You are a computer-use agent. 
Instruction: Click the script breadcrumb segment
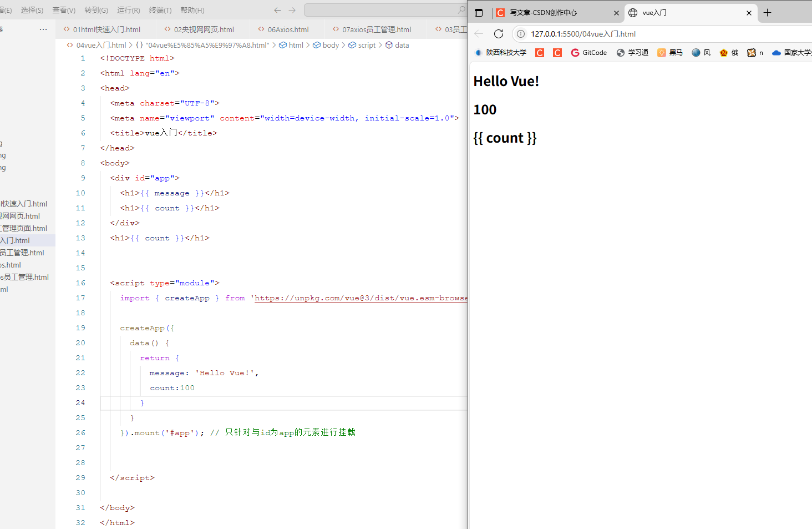coord(362,46)
